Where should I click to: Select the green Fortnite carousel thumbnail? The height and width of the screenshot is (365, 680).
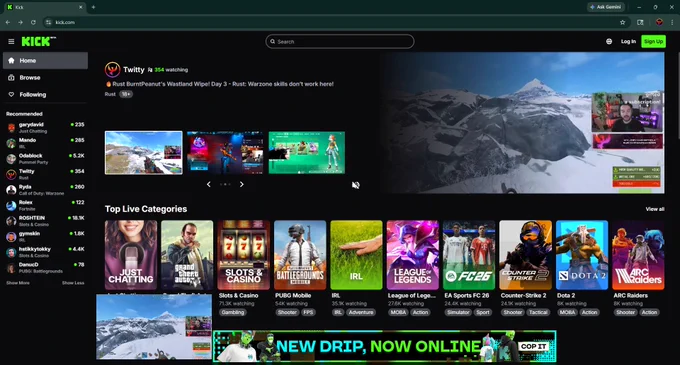click(307, 153)
